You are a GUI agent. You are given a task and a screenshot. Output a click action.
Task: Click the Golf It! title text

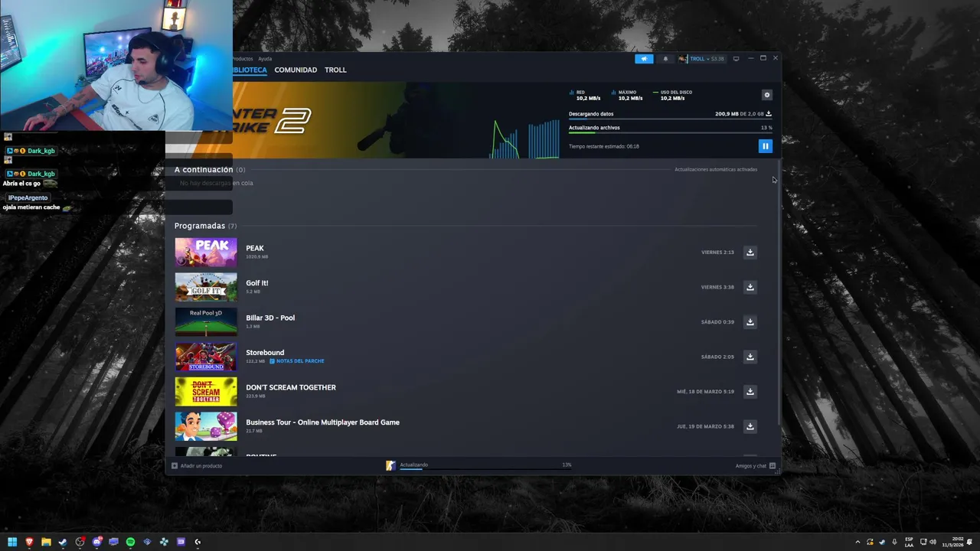tap(257, 283)
